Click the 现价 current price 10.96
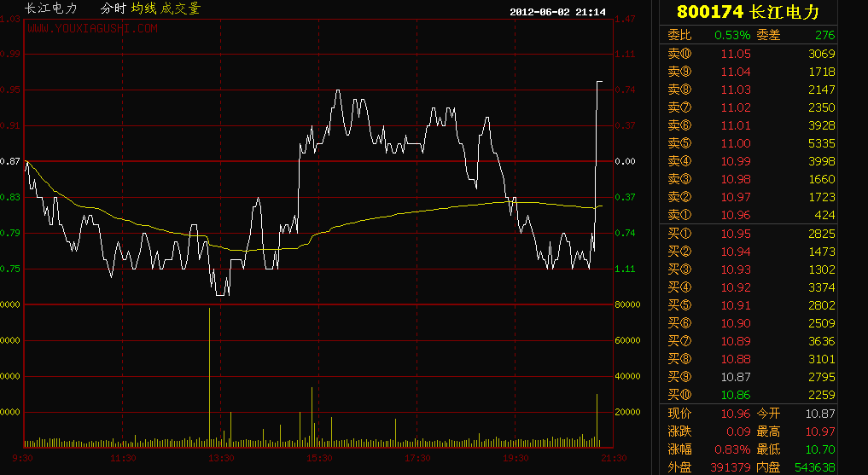The height and width of the screenshot is (475, 868). [736, 414]
